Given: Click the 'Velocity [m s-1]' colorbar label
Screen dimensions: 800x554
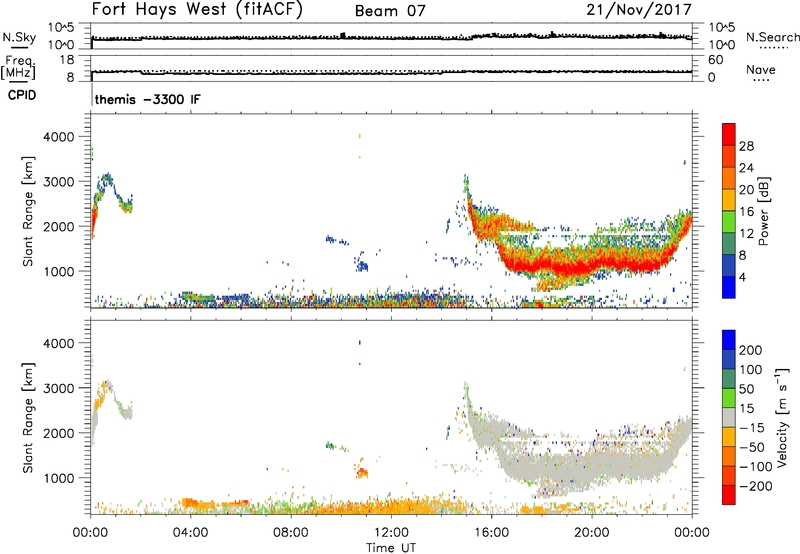Looking at the screenshot, I should 782,417.
